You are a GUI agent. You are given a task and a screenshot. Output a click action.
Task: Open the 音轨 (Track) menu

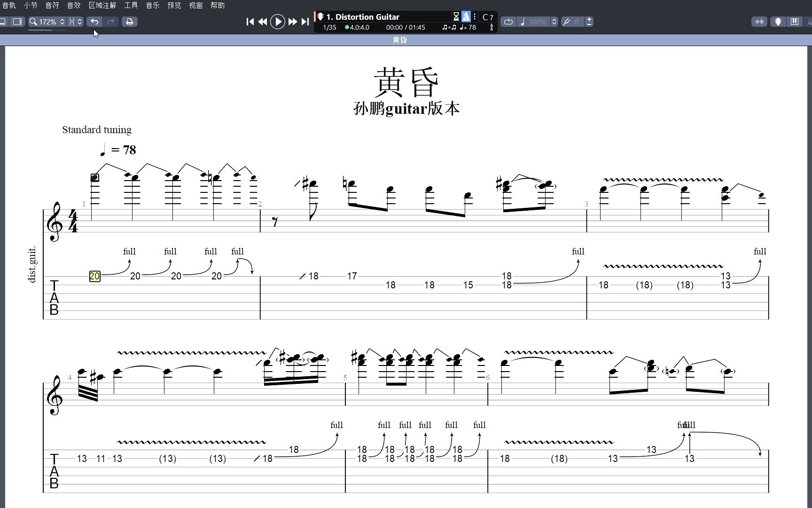8,5
